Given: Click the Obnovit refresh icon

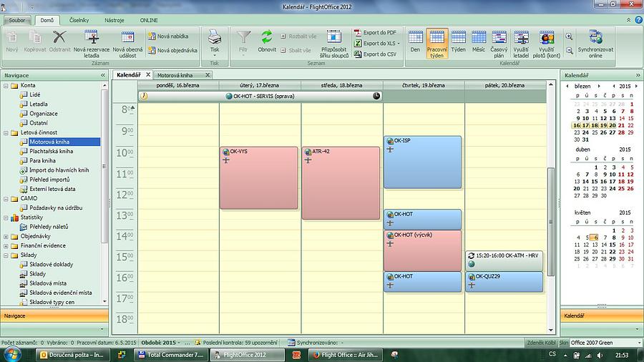Looking at the screenshot, I should point(267,37).
